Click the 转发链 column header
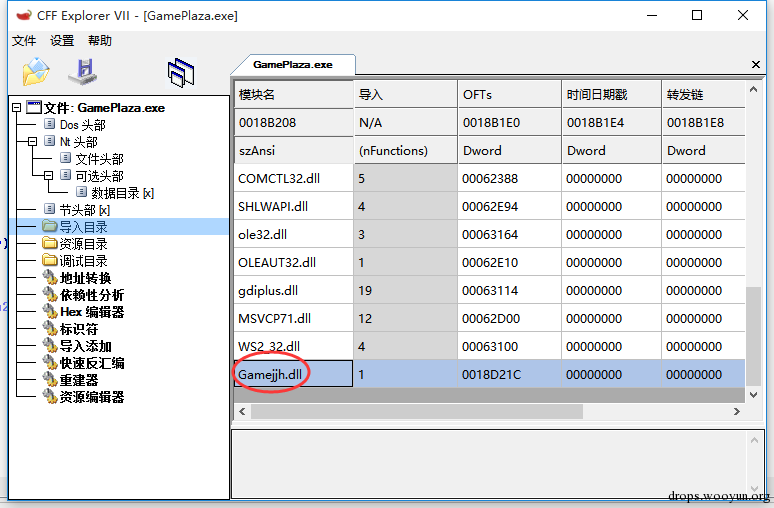774x508 pixels. [x=703, y=94]
